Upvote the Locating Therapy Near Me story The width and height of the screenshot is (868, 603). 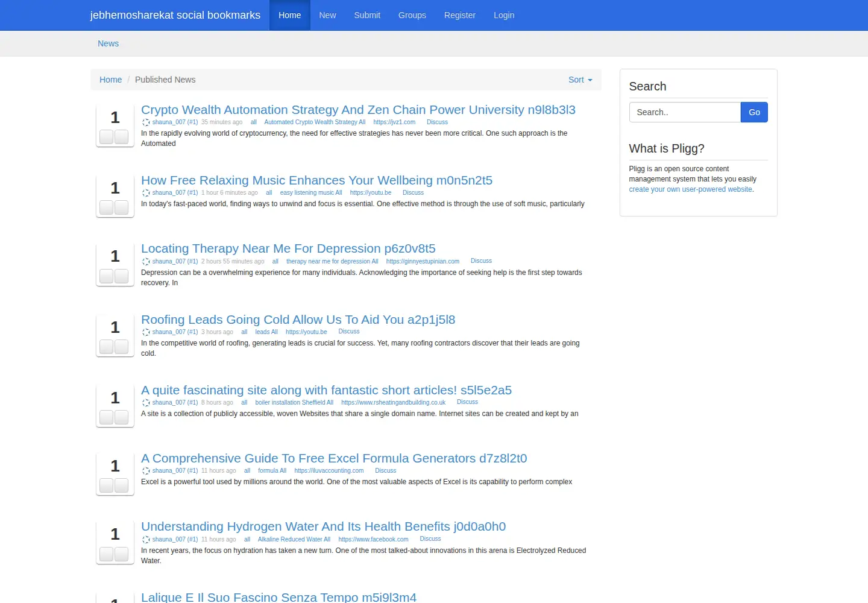tap(106, 276)
